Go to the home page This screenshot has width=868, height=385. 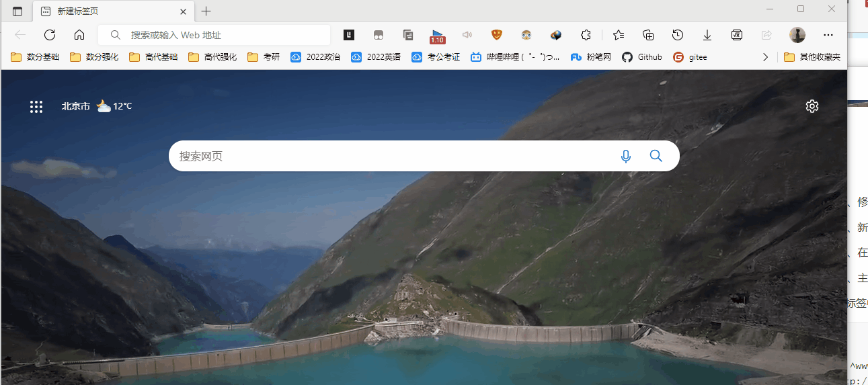pyautogui.click(x=79, y=35)
